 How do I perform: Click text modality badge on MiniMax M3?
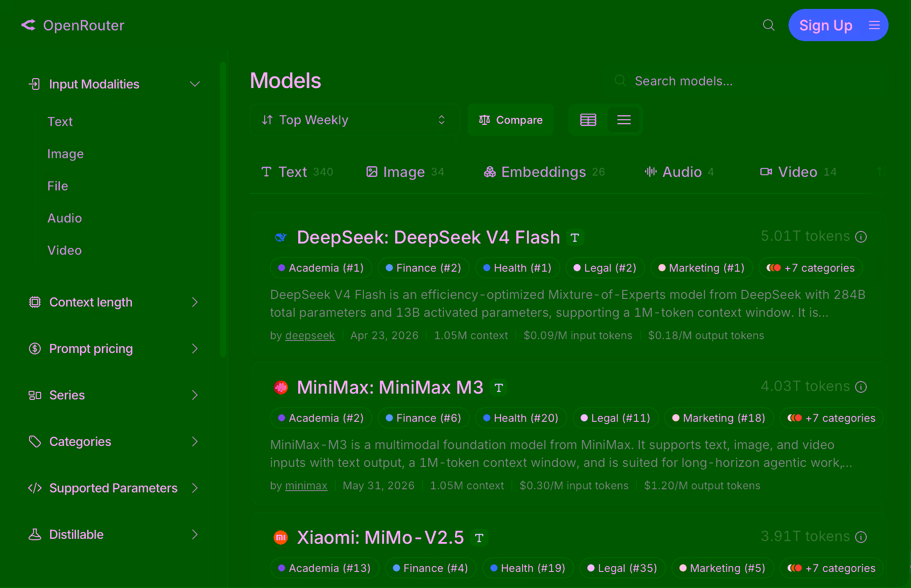tap(498, 387)
